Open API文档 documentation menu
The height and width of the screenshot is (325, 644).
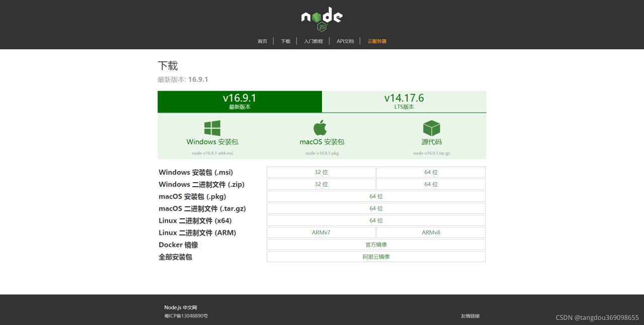345,41
